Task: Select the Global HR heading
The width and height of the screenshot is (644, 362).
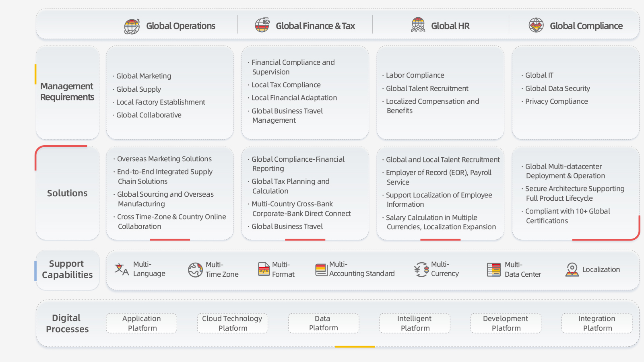Action: (x=450, y=26)
